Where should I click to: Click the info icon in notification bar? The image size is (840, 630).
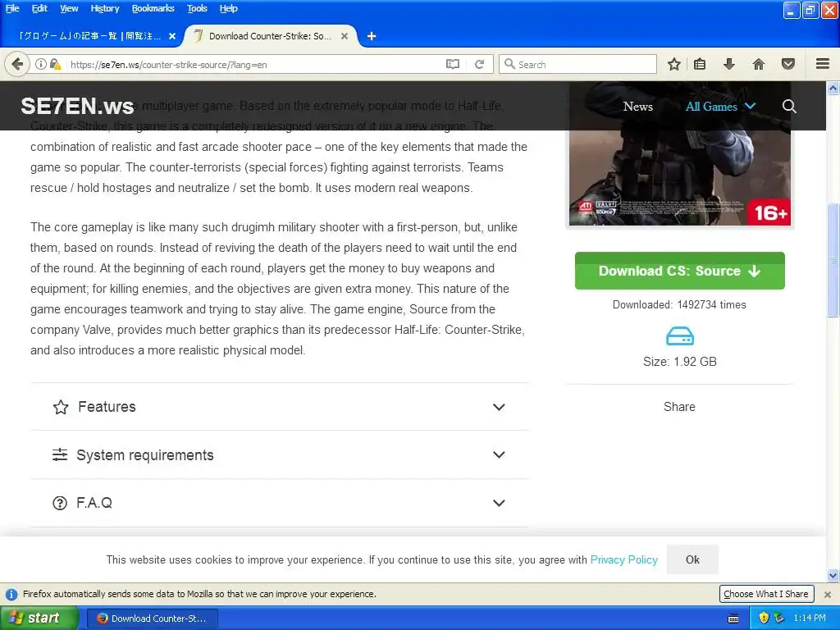pyautogui.click(x=11, y=594)
